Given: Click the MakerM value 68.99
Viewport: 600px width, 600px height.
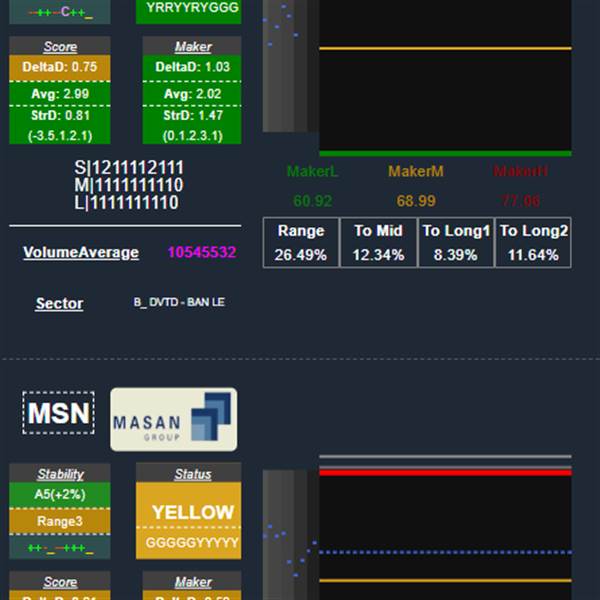Looking at the screenshot, I should [416, 201].
